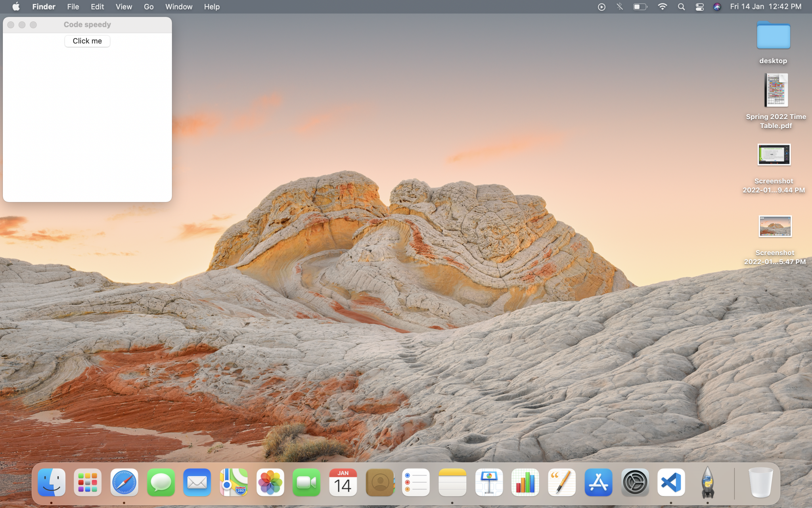Open Launchpad from the dock
Screen dimensions: 812x508
[x=88, y=482]
